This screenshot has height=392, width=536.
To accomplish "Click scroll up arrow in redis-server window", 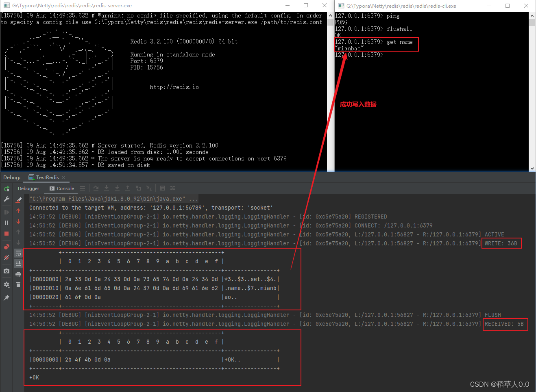I will pos(330,15).
